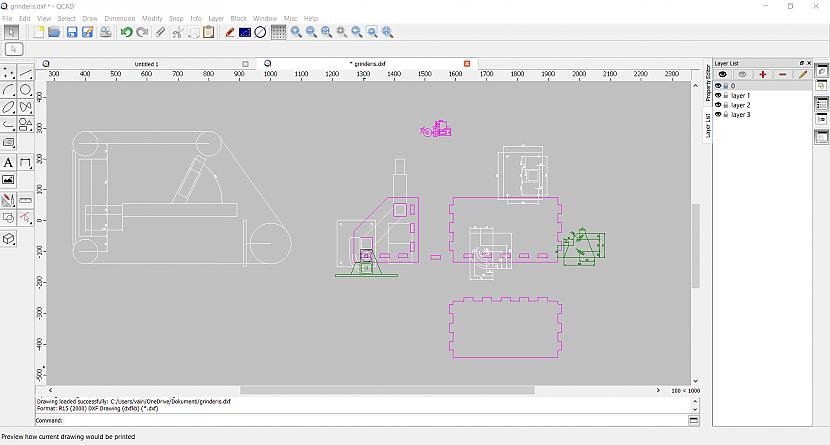This screenshot has height=445, width=830.
Task: Toggle the lock on layer 3
Action: tap(726, 114)
